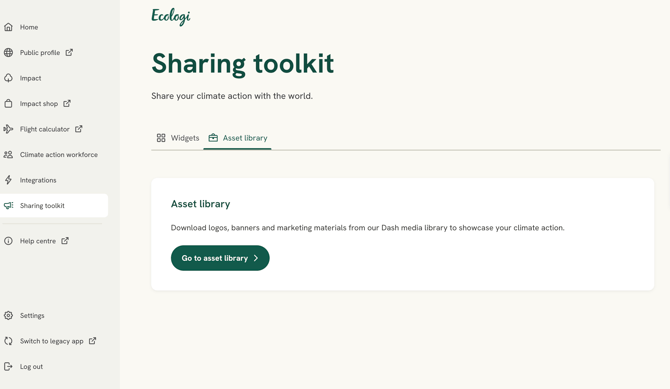Select the Asset library tab
The width and height of the screenshot is (670, 389).
coord(237,138)
